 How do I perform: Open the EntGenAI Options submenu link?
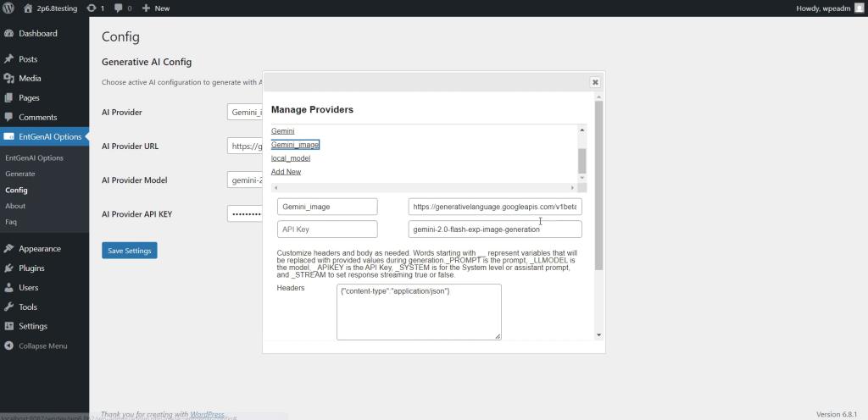click(34, 158)
